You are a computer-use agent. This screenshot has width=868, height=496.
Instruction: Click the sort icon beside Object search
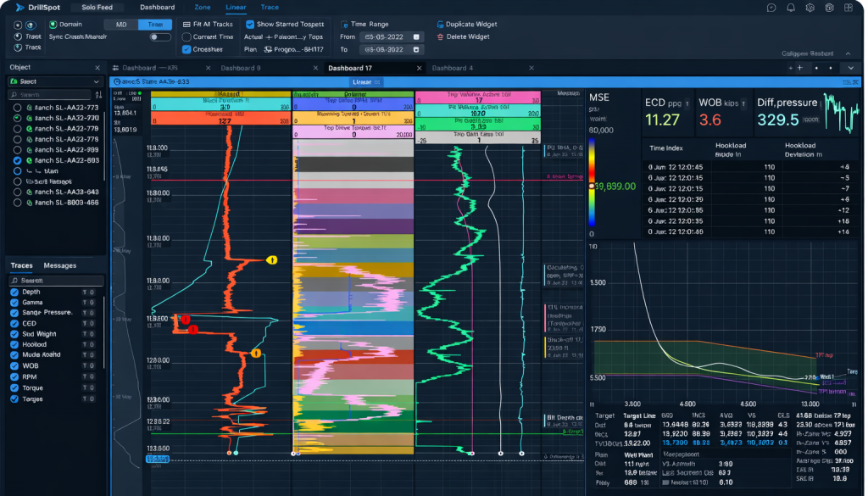[98, 95]
